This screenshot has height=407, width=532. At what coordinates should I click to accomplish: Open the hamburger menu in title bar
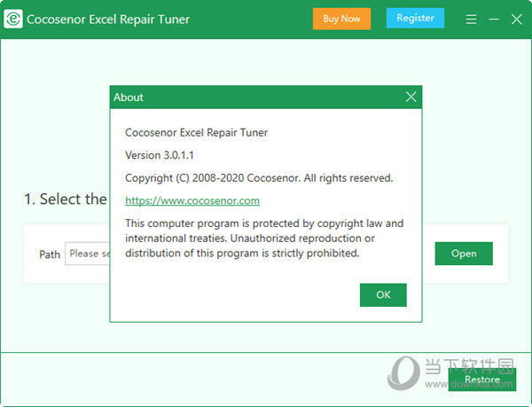(471, 19)
